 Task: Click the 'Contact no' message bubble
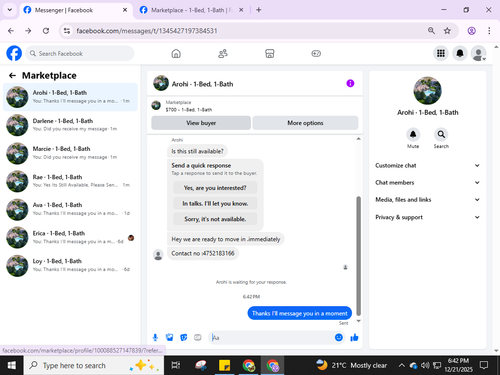click(x=203, y=253)
